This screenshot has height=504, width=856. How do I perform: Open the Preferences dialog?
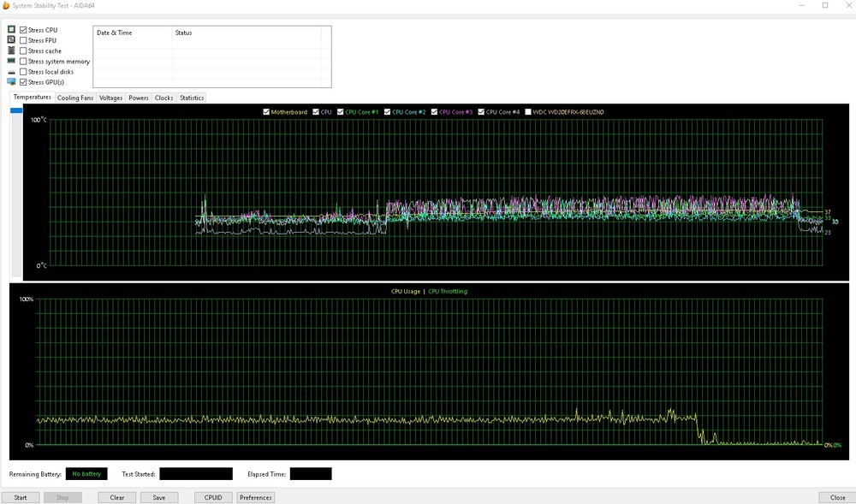[255, 497]
